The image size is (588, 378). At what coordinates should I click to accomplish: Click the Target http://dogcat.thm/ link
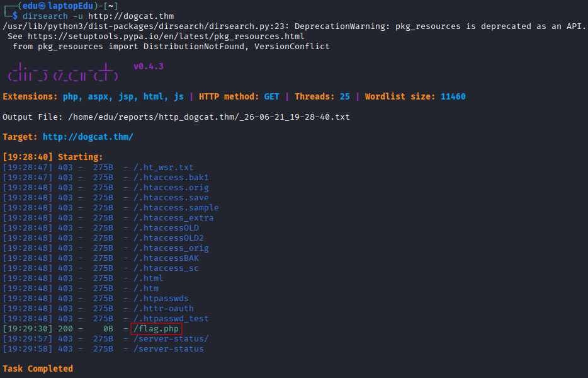click(x=88, y=137)
